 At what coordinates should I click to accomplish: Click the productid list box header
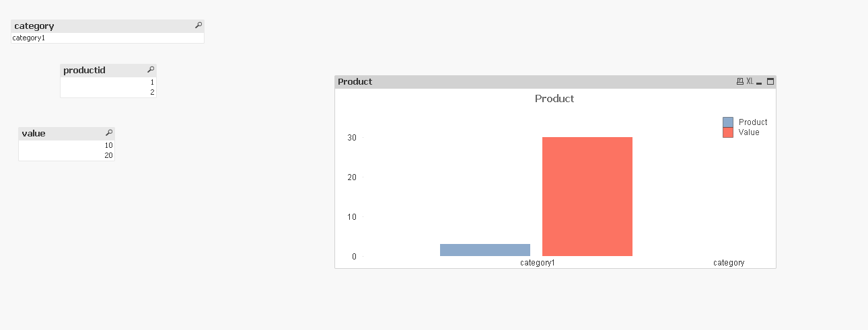(x=101, y=70)
